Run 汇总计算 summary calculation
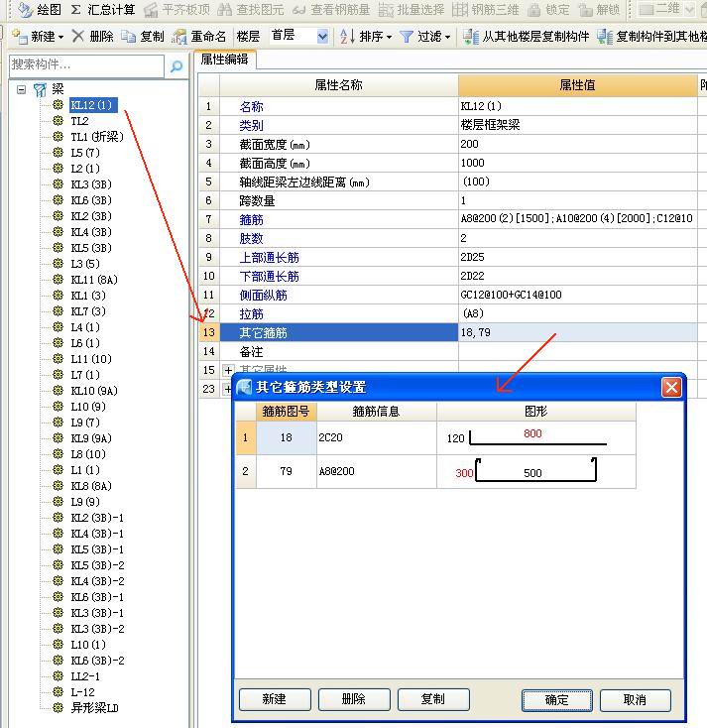This screenshot has width=707, height=728. coord(103,9)
